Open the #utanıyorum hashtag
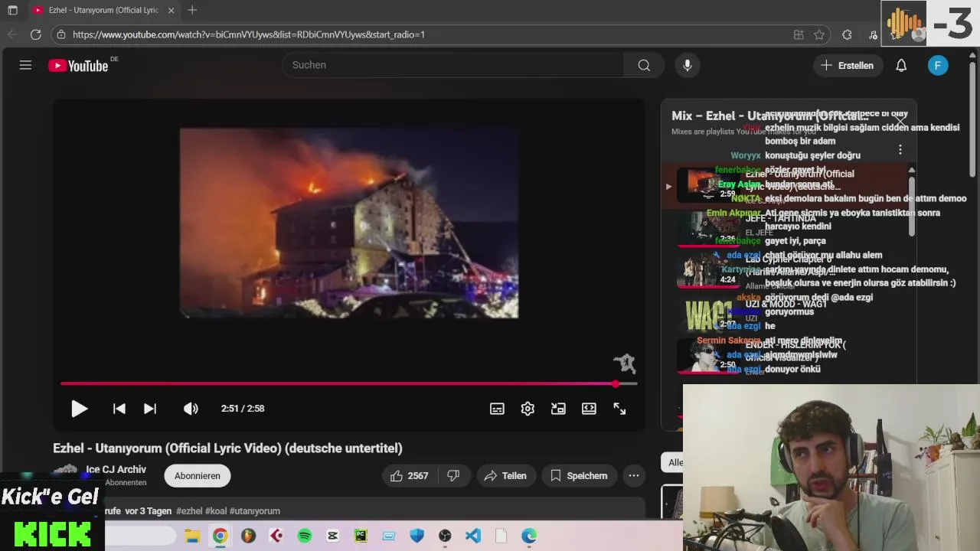 [255, 511]
